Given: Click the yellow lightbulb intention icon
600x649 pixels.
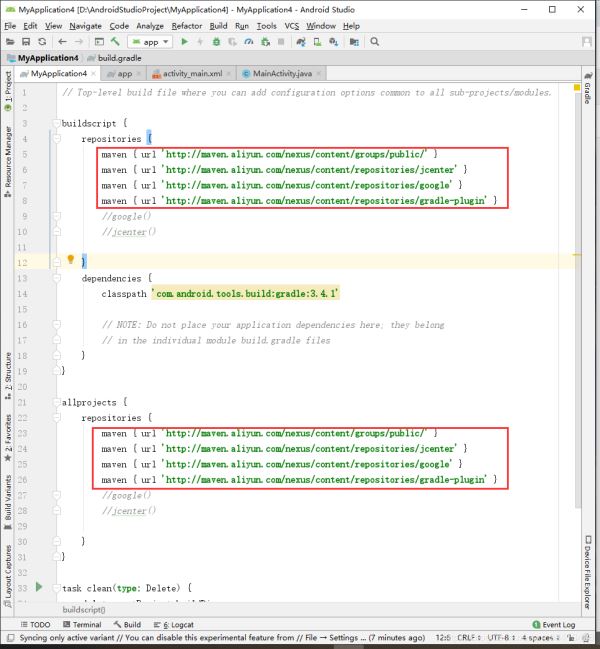Looking at the screenshot, I should coord(70,260).
